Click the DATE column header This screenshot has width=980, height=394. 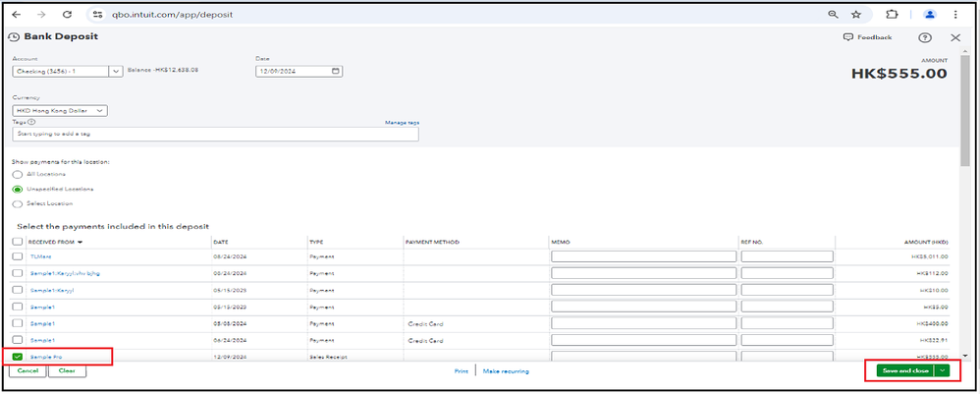tap(220, 242)
